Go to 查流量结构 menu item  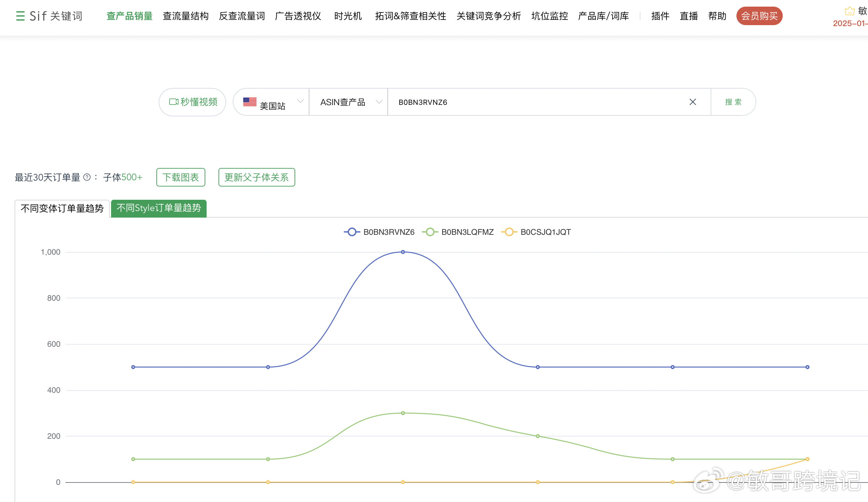click(x=186, y=16)
